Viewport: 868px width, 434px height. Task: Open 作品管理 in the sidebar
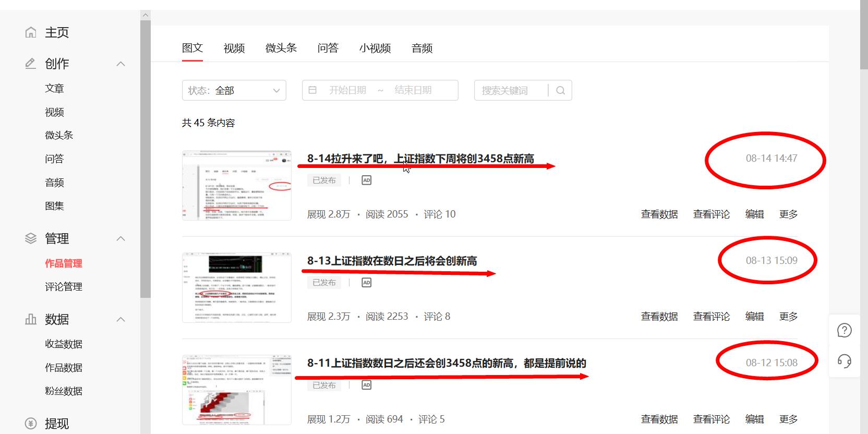(x=64, y=263)
